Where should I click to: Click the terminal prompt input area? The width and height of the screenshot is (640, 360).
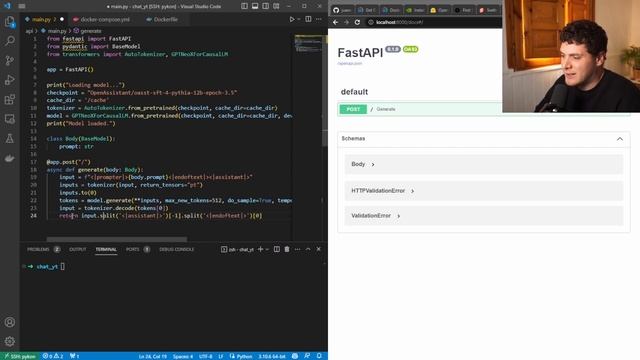click(63, 267)
